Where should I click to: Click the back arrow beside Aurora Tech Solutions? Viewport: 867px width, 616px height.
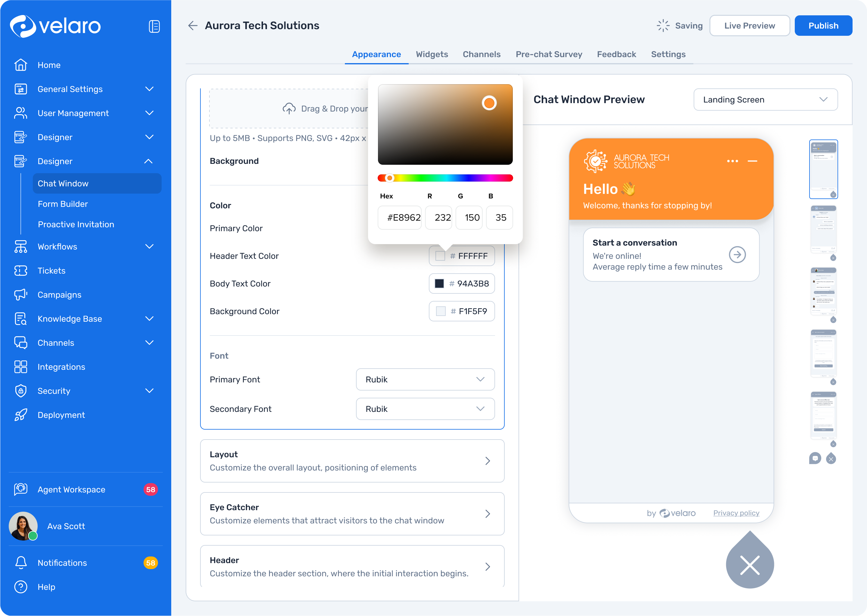[193, 26]
